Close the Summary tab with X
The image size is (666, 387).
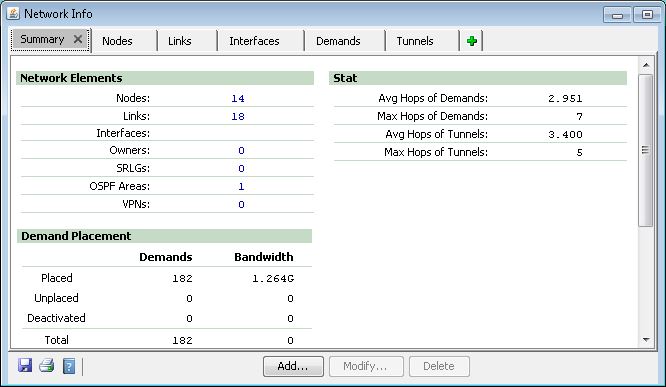tap(78, 39)
